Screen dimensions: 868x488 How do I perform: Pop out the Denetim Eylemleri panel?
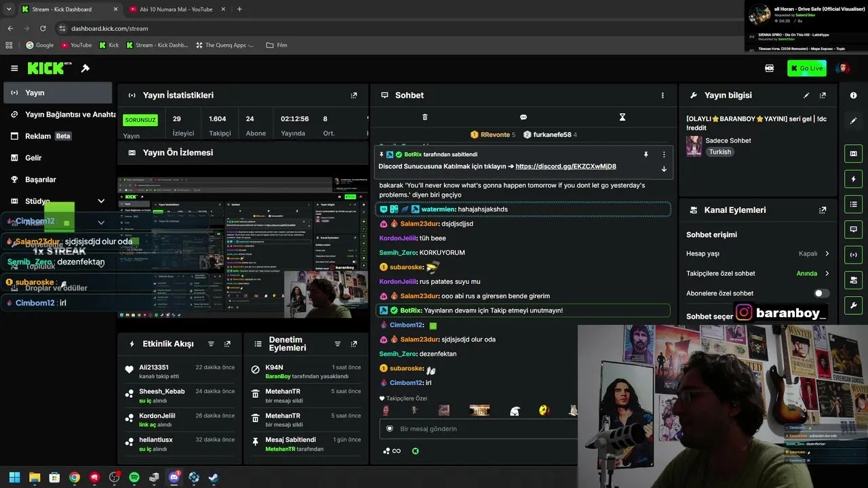[354, 344]
